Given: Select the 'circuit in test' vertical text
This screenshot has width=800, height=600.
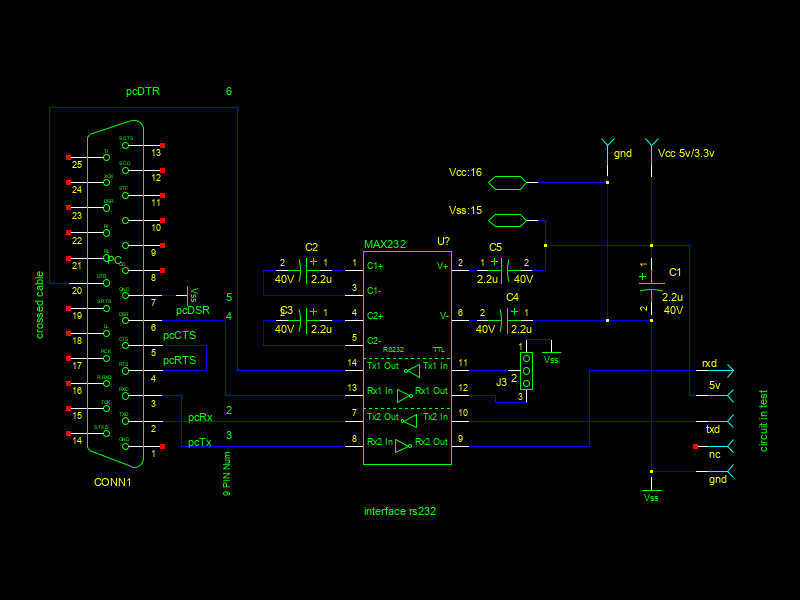Looking at the screenshot, I should click(763, 421).
